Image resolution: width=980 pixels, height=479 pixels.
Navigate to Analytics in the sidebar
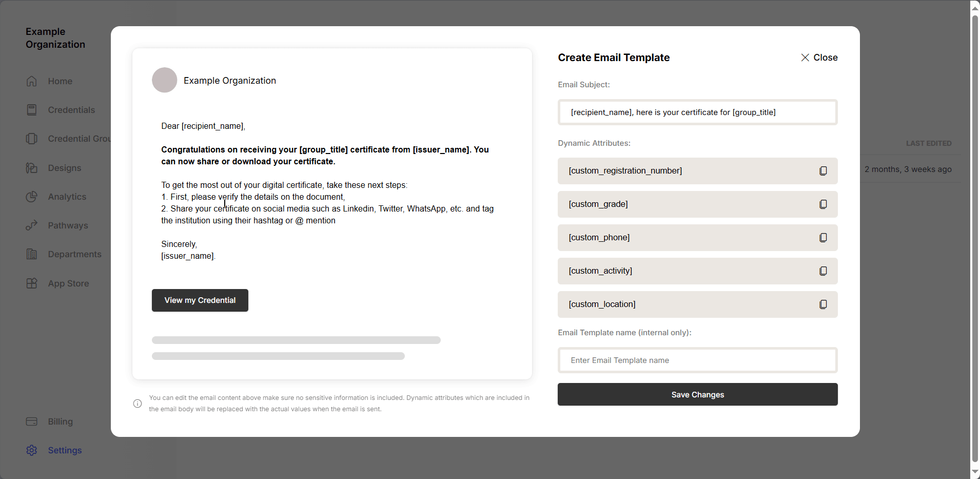(x=67, y=197)
